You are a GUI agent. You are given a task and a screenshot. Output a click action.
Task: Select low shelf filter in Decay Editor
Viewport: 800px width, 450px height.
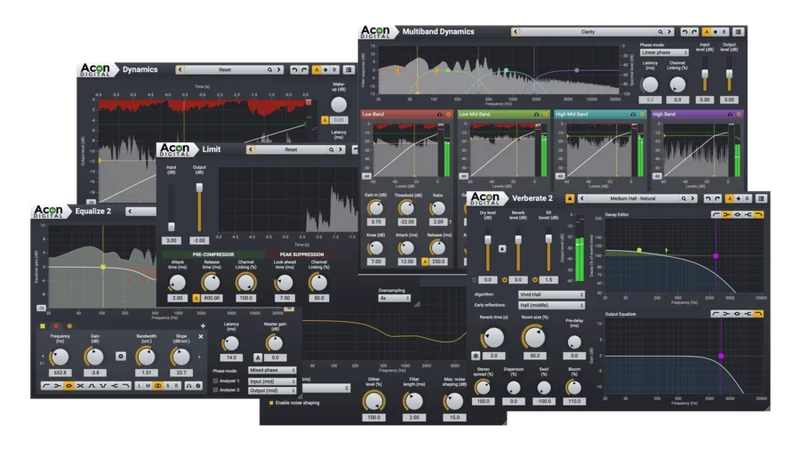tap(727, 215)
